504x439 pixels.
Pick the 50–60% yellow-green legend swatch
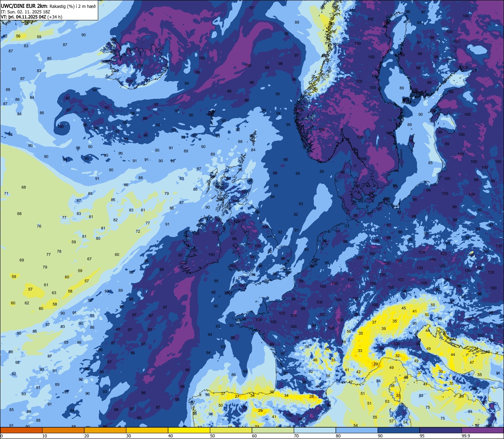(x=231, y=430)
